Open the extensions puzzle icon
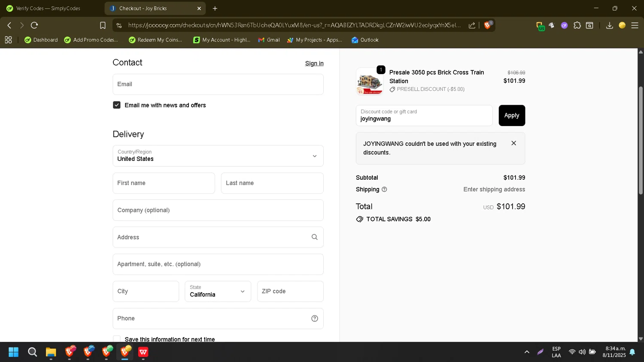The image size is (644, 362). (x=577, y=25)
